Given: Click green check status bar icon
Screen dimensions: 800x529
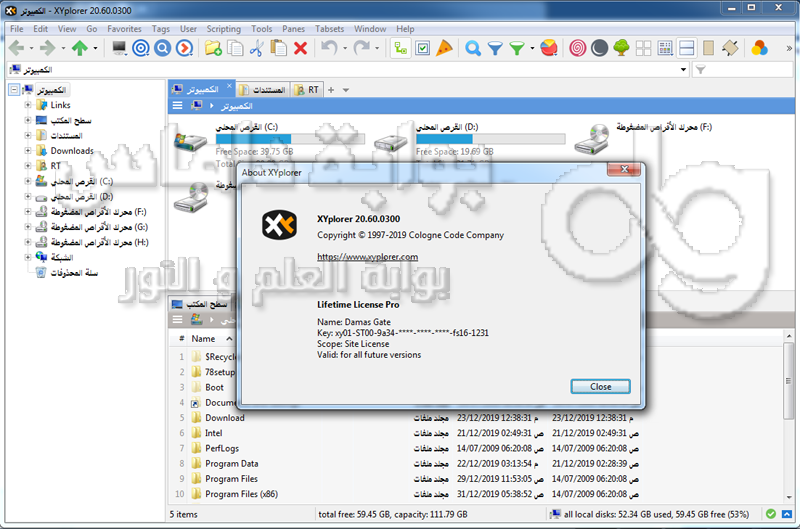Looking at the screenshot, I should [771, 514].
